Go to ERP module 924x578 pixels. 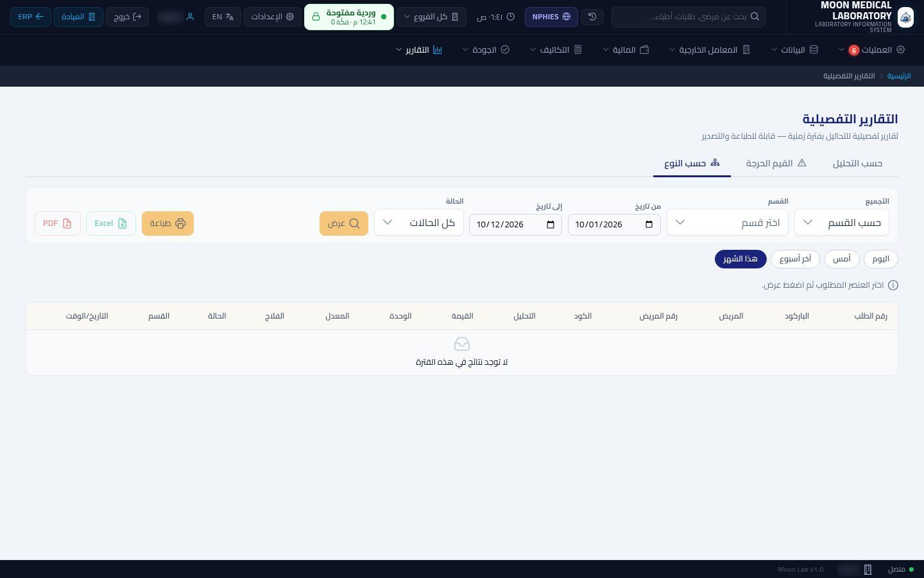pos(31,17)
